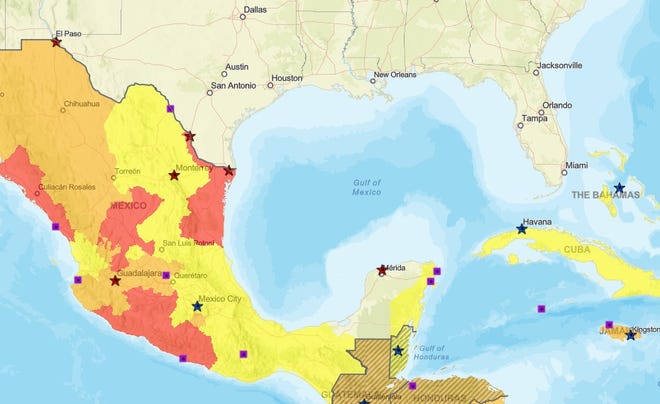Open the blue star in The Bahamas

pos(619,188)
